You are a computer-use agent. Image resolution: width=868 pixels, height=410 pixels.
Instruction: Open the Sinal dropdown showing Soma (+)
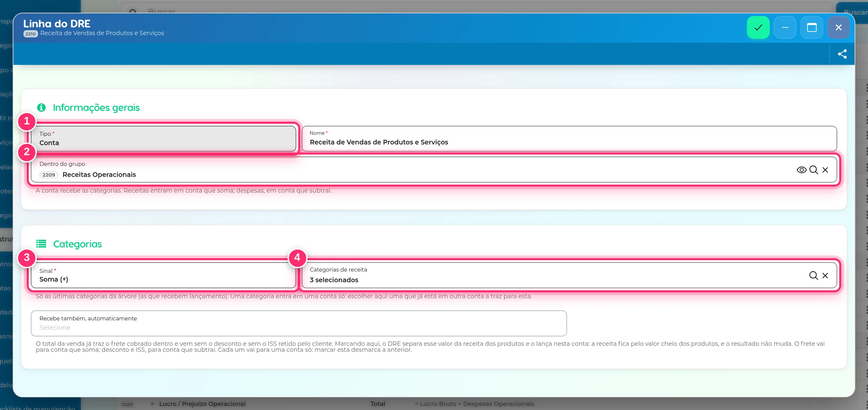coord(164,275)
